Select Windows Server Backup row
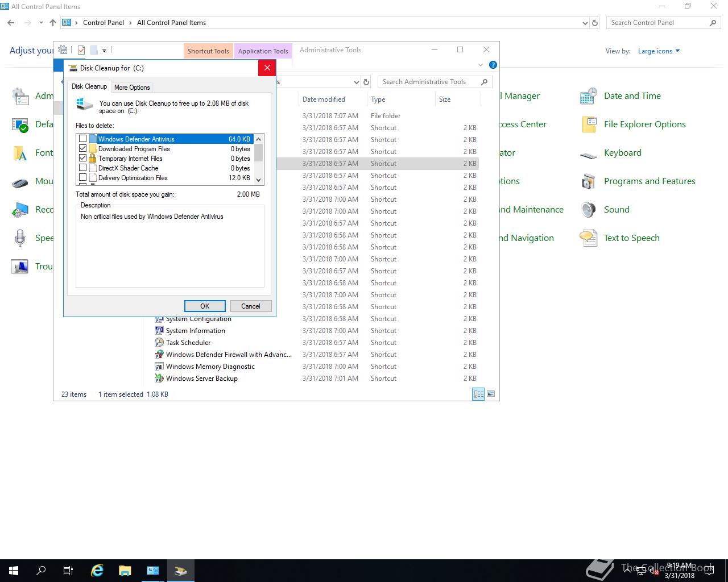The width and height of the screenshot is (728, 582). point(315,379)
